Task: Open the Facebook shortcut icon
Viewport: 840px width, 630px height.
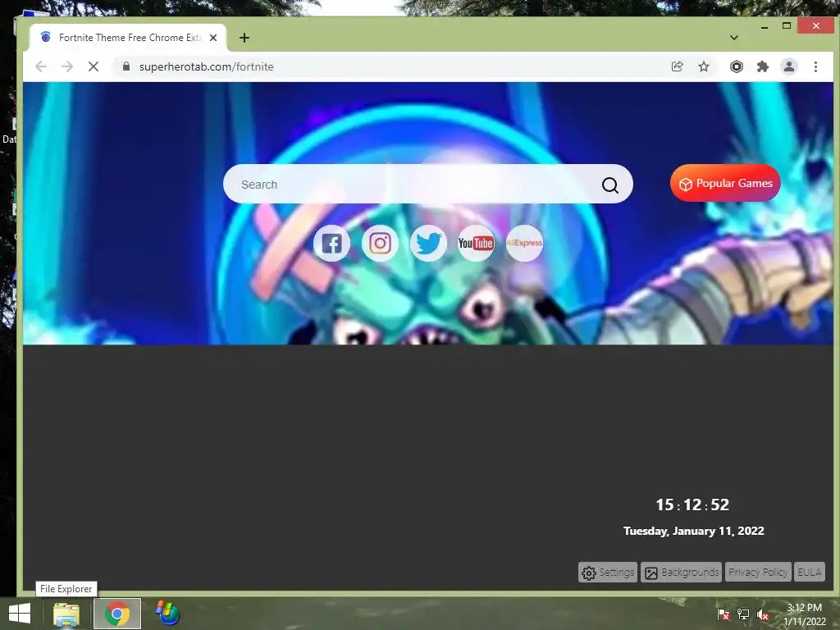Action: [x=331, y=243]
